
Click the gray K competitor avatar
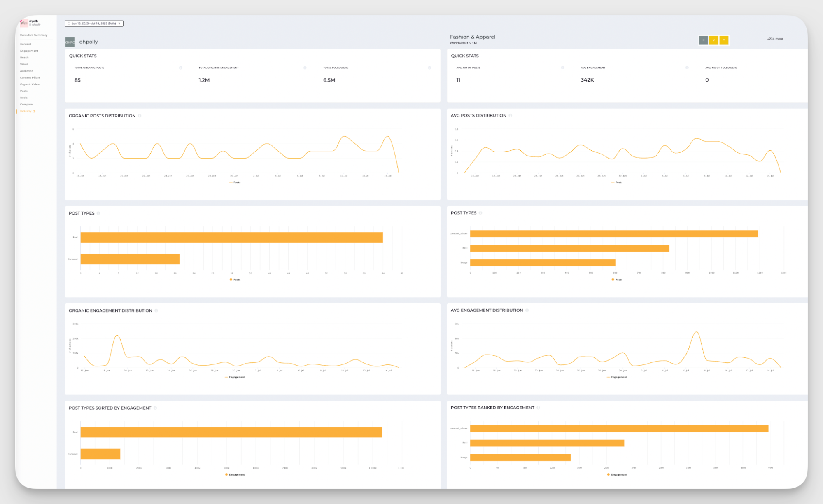tap(704, 40)
